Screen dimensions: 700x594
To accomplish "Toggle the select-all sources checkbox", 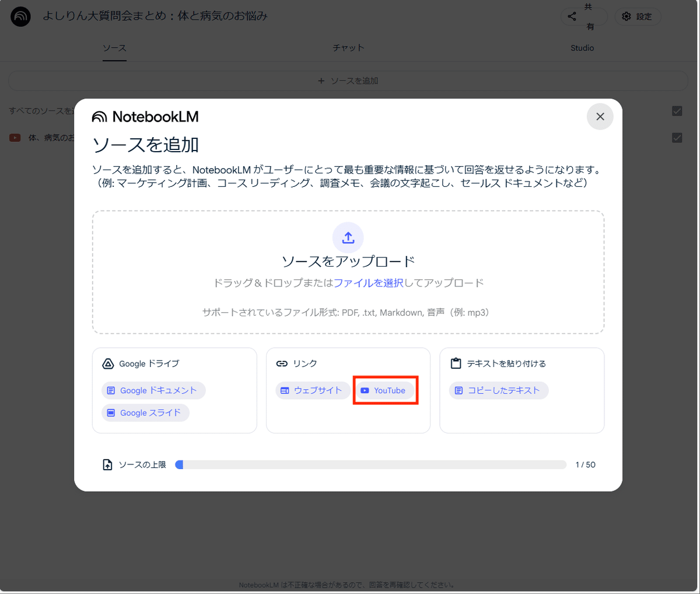I will [x=677, y=111].
